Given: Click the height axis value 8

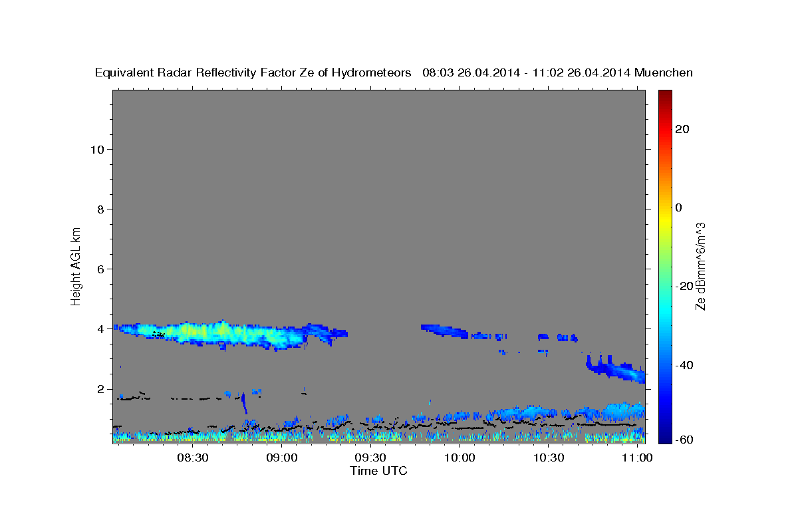Looking at the screenshot, I should coord(100,209).
